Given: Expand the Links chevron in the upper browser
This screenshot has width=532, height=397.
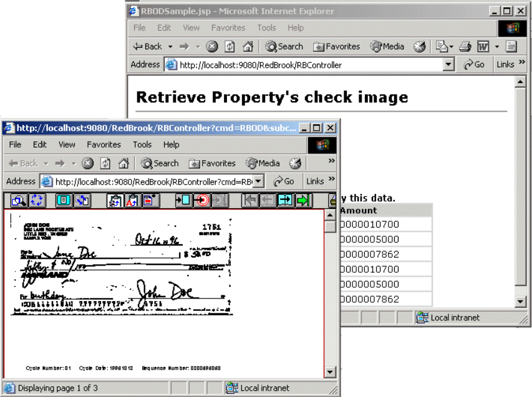Looking at the screenshot, I should (x=521, y=64).
